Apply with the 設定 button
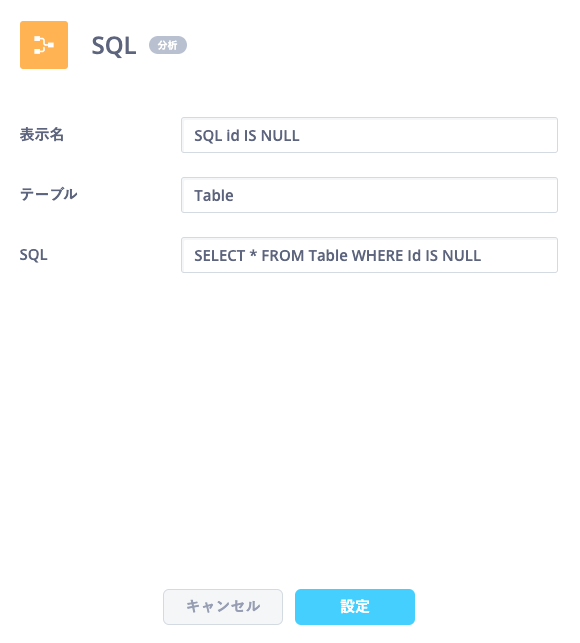 [x=355, y=607]
